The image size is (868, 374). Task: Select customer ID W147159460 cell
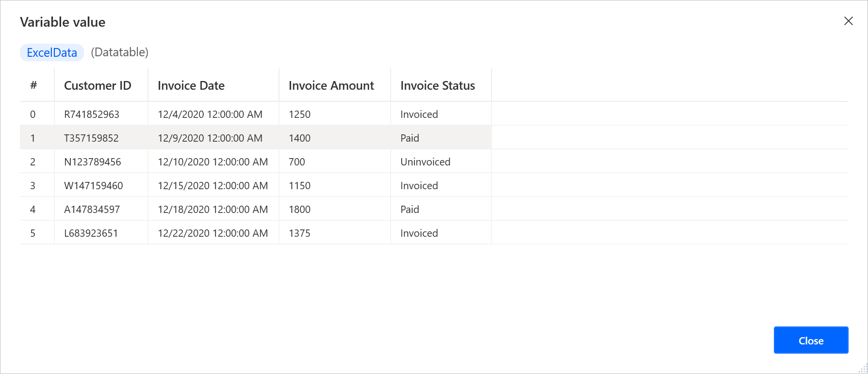94,186
